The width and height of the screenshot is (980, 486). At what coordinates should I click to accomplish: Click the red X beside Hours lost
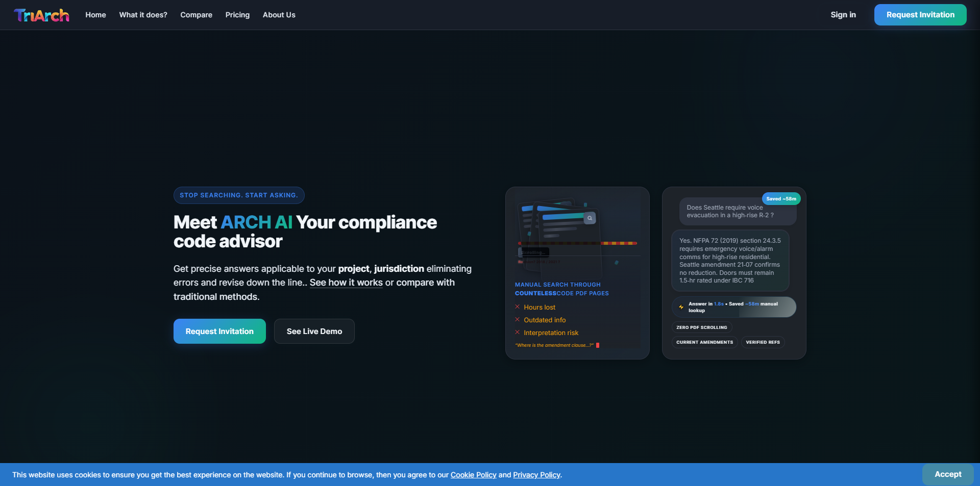(x=517, y=307)
